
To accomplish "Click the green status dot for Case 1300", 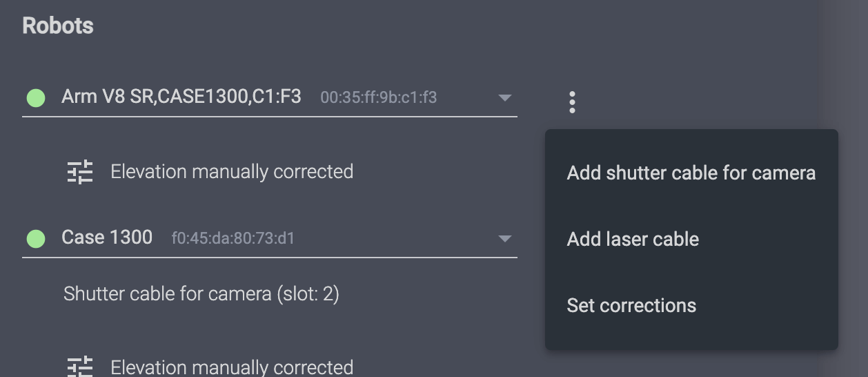I will click(36, 239).
